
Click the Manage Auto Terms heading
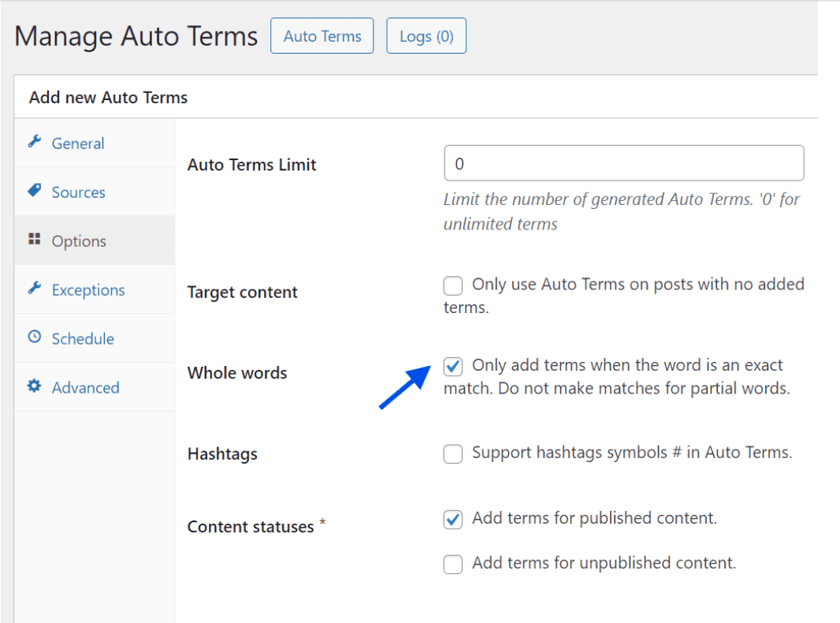tap(136, 36)
